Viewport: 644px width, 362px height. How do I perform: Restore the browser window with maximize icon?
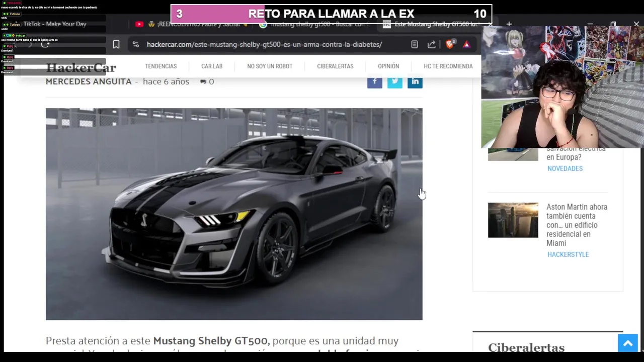[613, 24]
